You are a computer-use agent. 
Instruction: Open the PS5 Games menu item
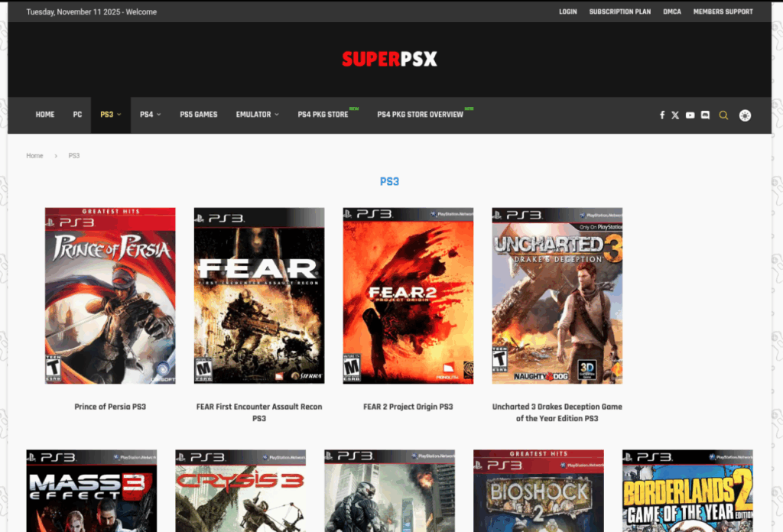tap(199, 115)
